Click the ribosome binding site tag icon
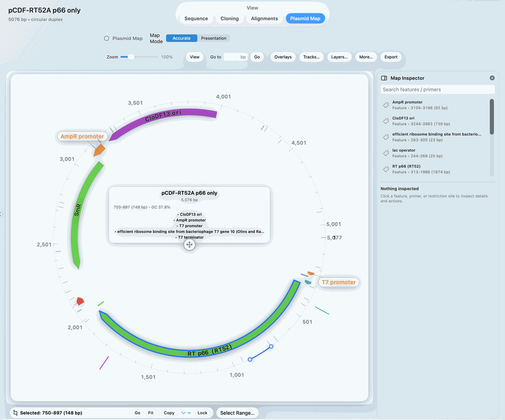Screen dimensions: 505x420 click(386, 137)
